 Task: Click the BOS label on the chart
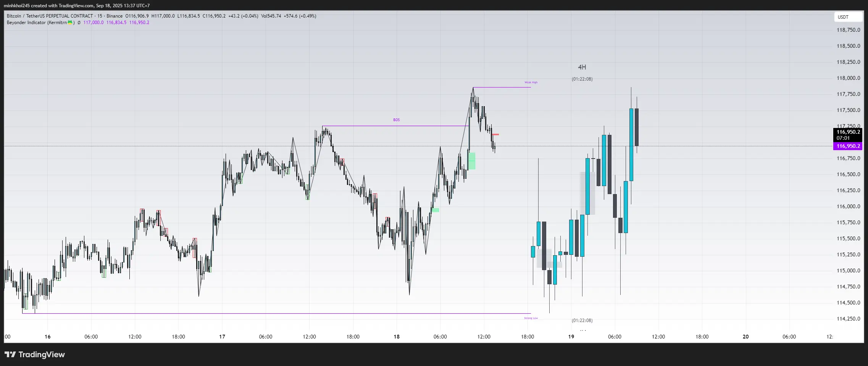pos(396,120)
